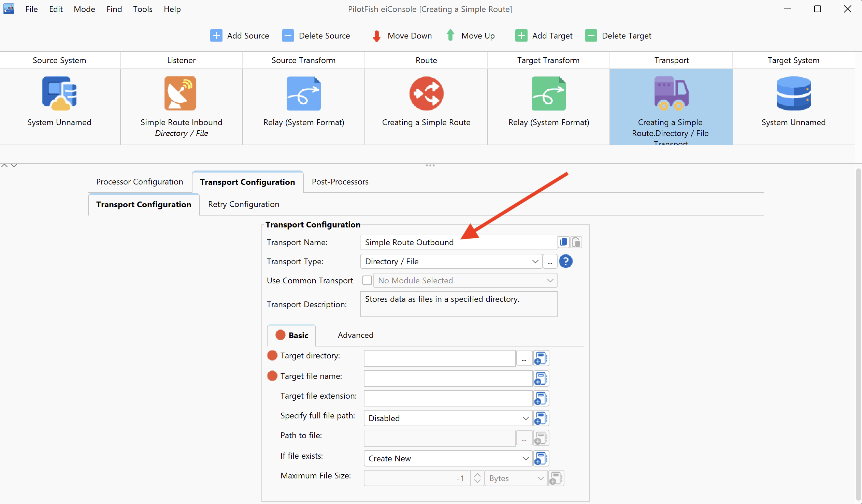Open the Bytes unit dropdown
The image size is (862, 504).
click(x=516, y=478)
